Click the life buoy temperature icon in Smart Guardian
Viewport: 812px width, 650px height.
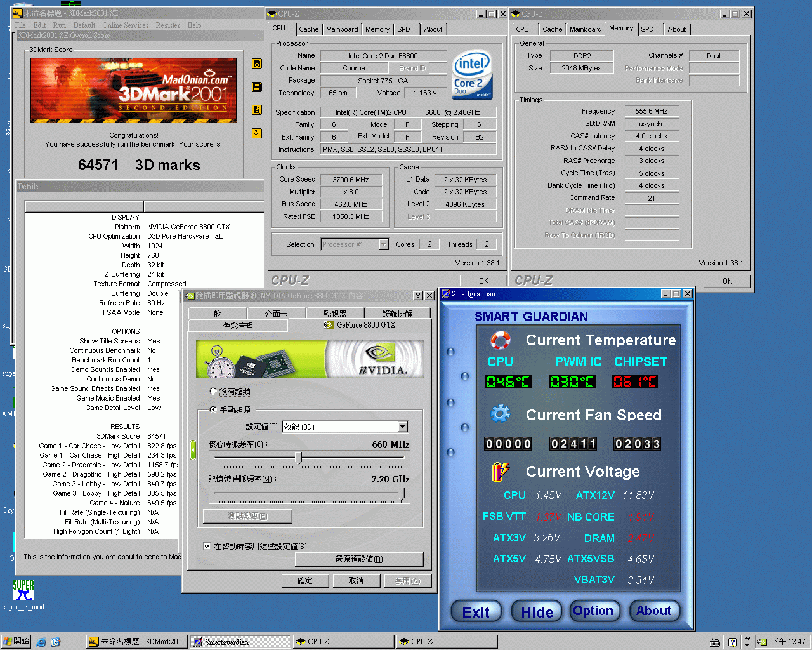coord(501,340)
